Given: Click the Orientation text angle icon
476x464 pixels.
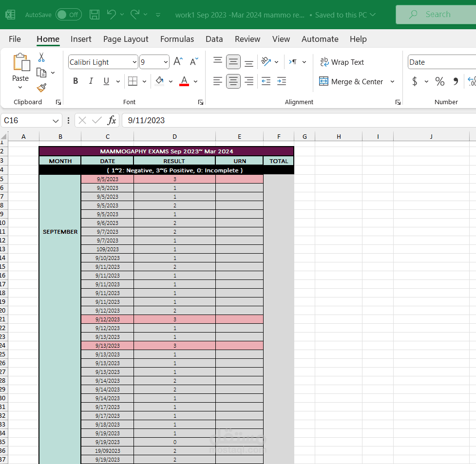Looking at the screenshot, I should [x=266, y=62].
